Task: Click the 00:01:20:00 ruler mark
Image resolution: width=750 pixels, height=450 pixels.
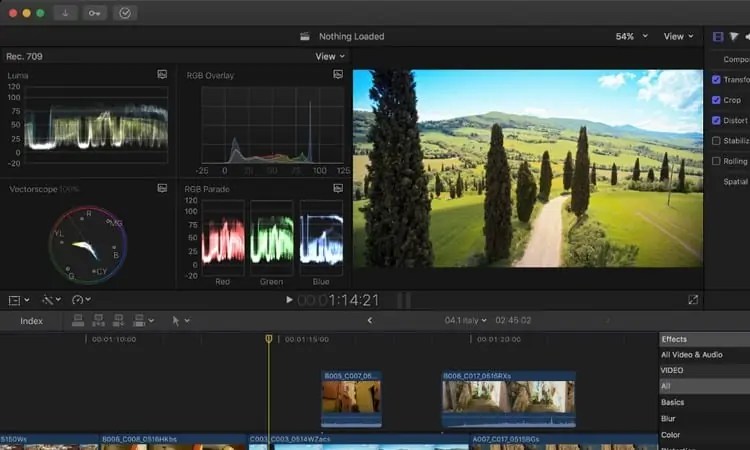Action: pyautogui.click(x=499, y=340)
